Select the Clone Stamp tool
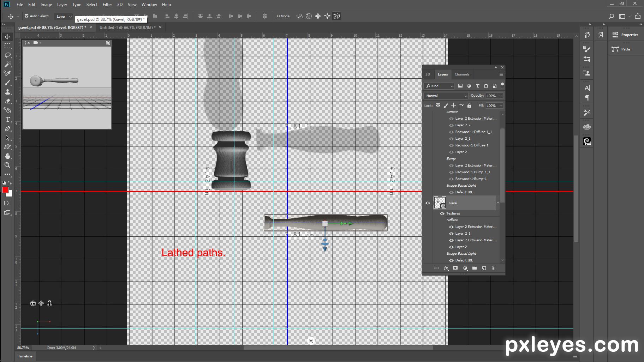The height and width of the screenshot is (362, 644). pyautogui.click(x=7, y=92)
